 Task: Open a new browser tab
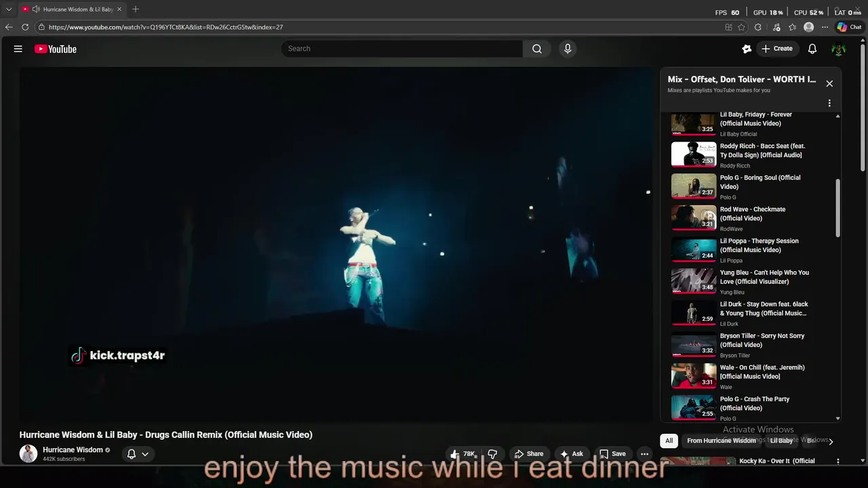coord(136,9)
